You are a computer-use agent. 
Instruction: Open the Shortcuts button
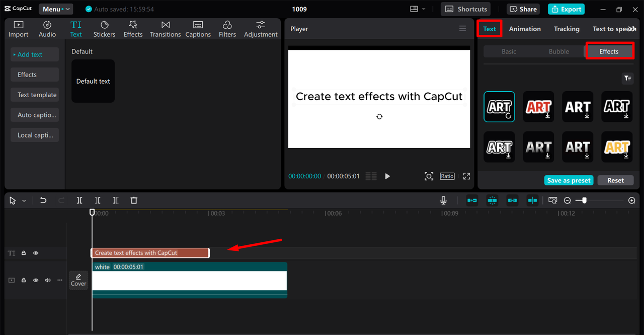point(466,9)
